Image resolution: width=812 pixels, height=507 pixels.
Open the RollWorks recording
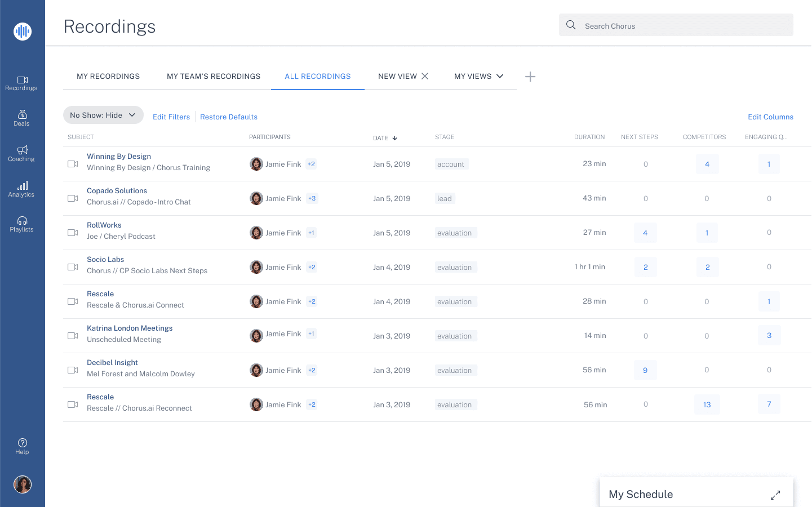click(104, 225)
